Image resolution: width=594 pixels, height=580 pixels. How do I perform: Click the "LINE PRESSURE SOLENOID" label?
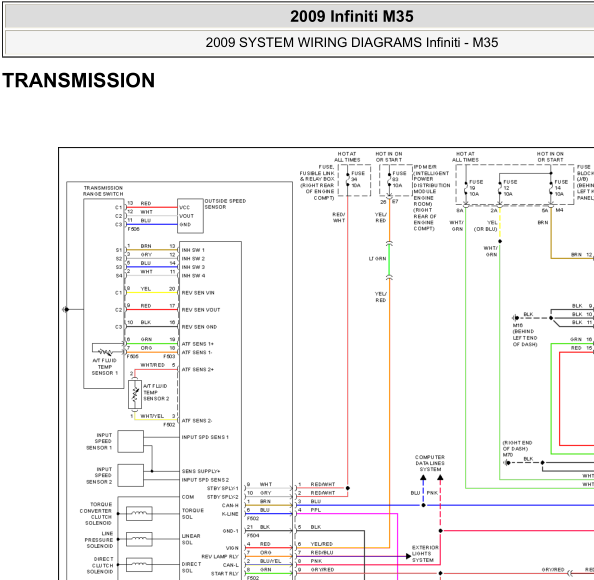click(x=99, y=540)
